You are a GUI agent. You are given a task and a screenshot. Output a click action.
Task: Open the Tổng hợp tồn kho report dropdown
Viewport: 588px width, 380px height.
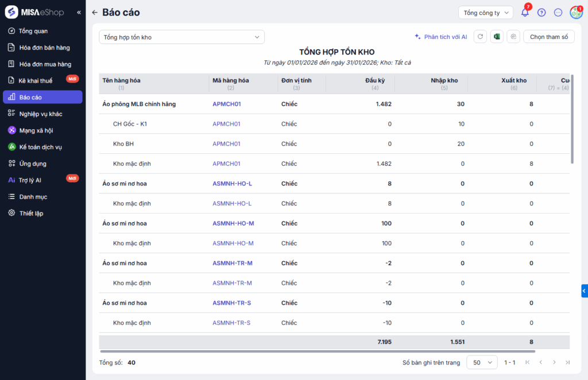(x=181, y=37)
